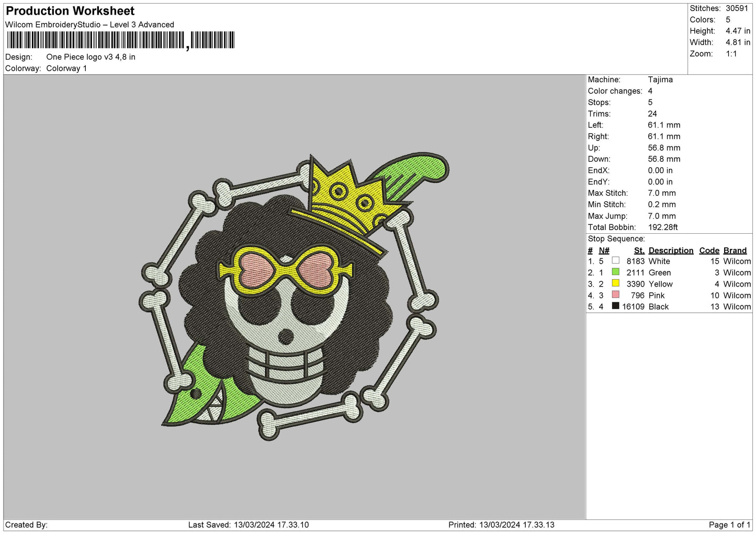Click the Stitches value 30591
This screenshot has width=756, height=534.
point(737,8)
